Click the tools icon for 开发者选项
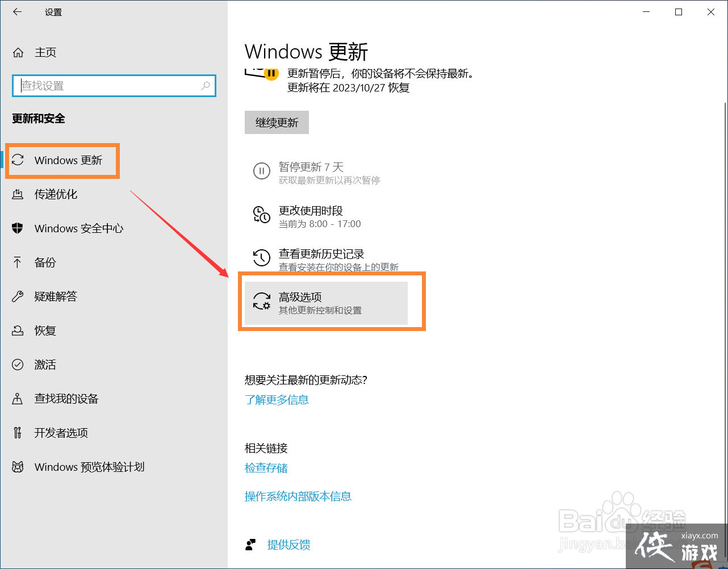 [18, 433]
